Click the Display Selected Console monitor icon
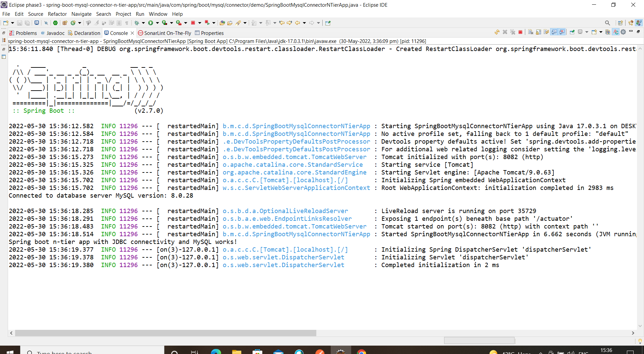644x354 pixels. coord(580,32)
